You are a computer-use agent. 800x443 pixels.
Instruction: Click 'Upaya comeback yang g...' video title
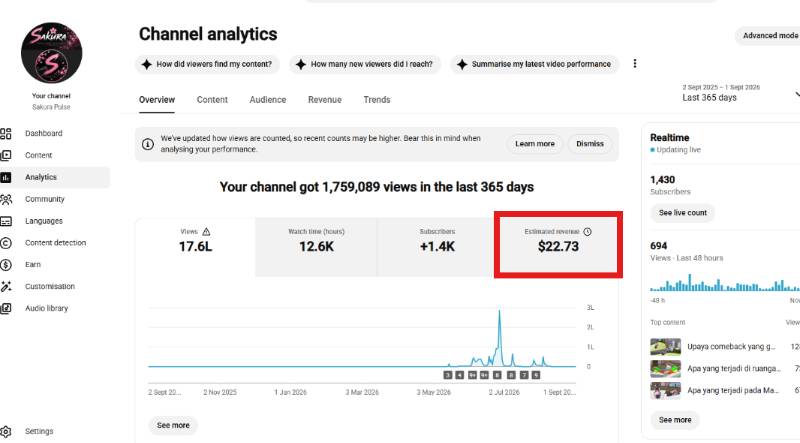[x=731, y=347]
